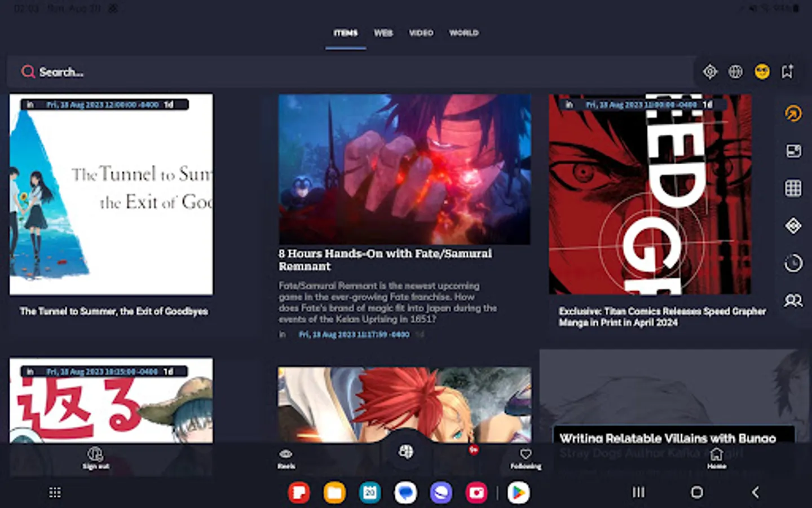This screenshot has width=812, height=508.
Task: Launch the yellow Files dock app
Action: (334, 493)
